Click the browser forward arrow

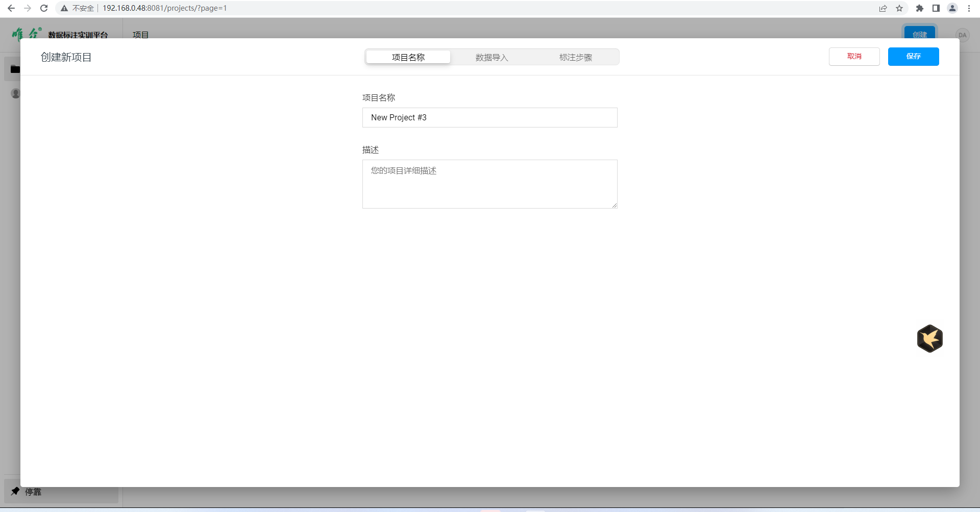click(28, 8)
